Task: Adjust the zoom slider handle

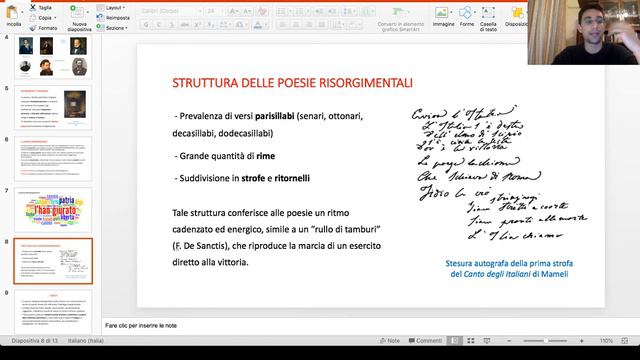Action: [545, 340]
